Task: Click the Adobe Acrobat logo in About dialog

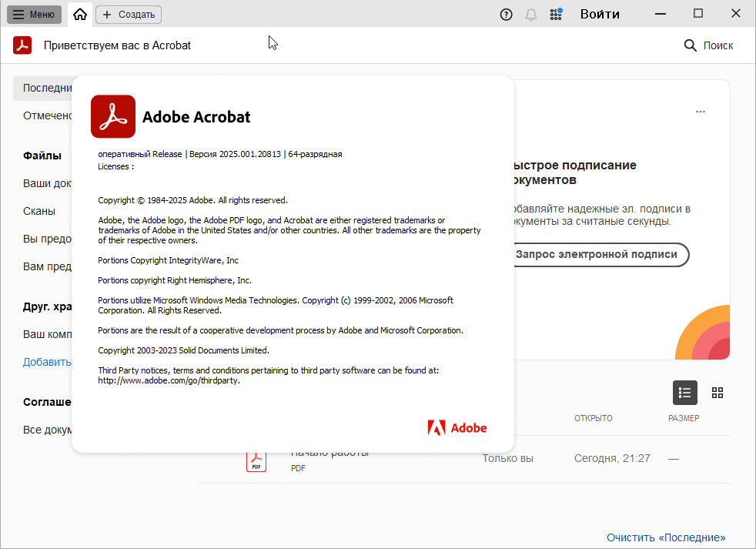Action: [x=113, y=116]
